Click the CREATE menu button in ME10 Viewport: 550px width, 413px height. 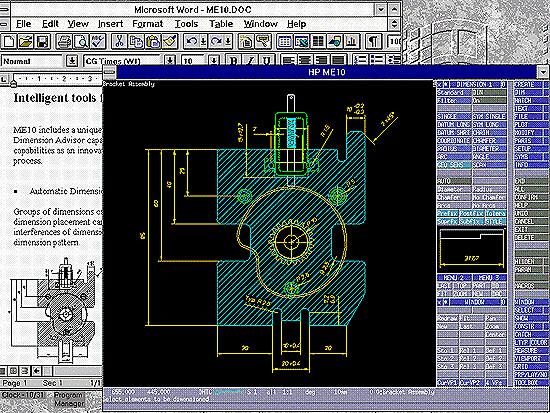(528, 85)
